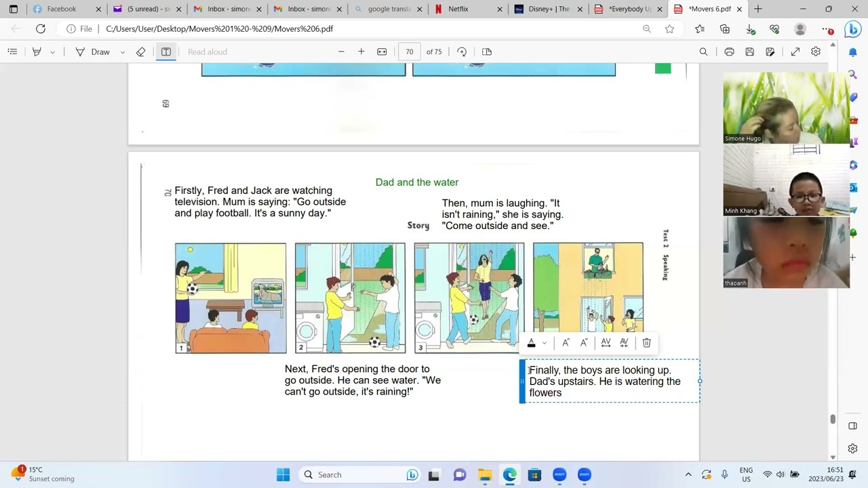The height and width of the screenshot is (488, 868).
Task: Click the vertical scrollbar thumb
Action: tap(833, 419)
